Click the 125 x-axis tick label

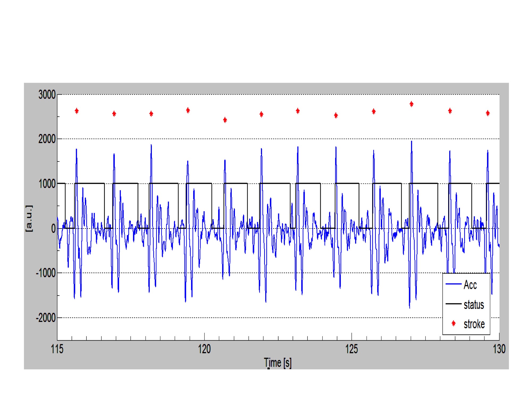pos(351,349)
